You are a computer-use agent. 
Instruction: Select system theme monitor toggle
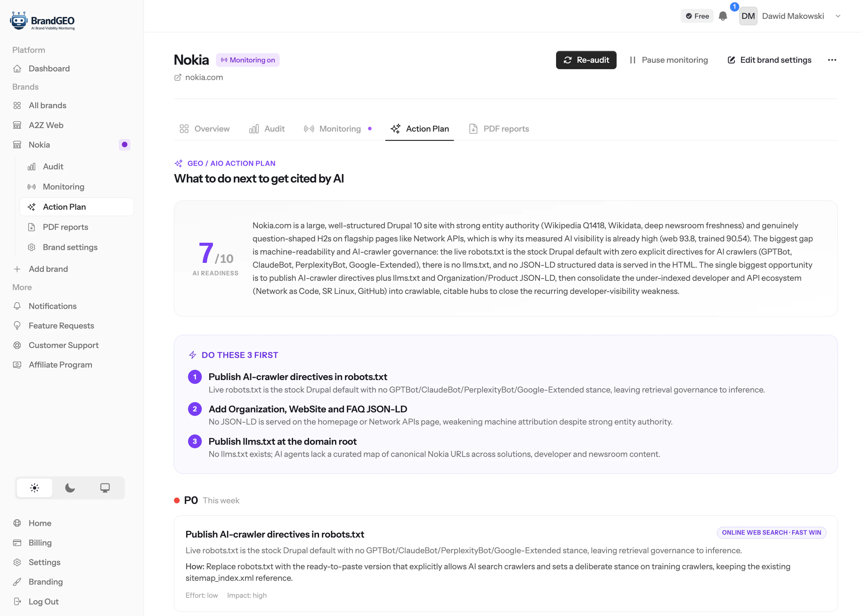tap(105, 488)
